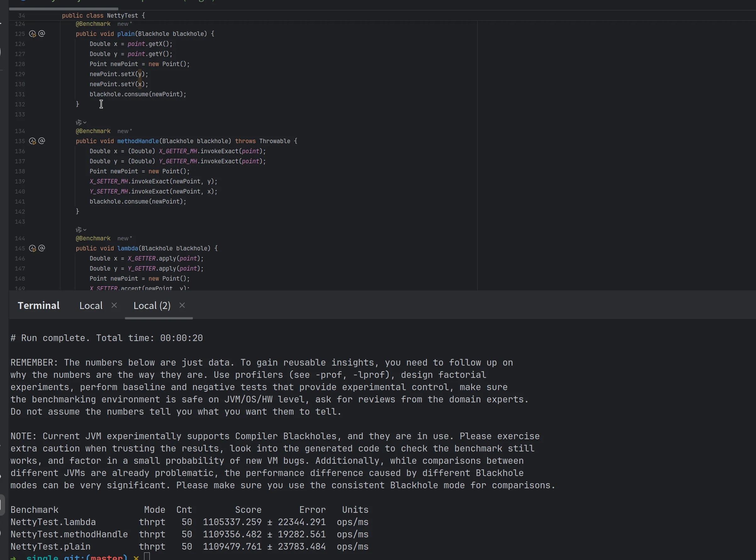Click the 'Score' column header in terminal

(x=248, y=510)
